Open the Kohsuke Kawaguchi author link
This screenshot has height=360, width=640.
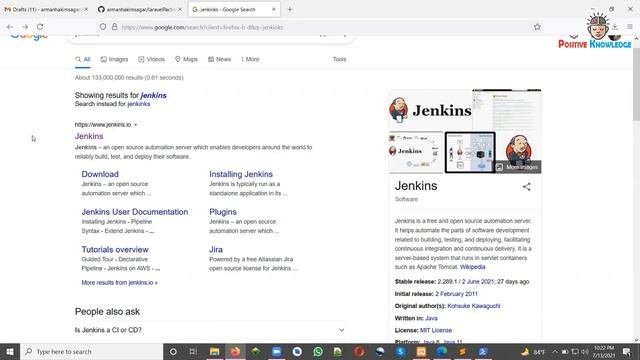coord(473,306)
